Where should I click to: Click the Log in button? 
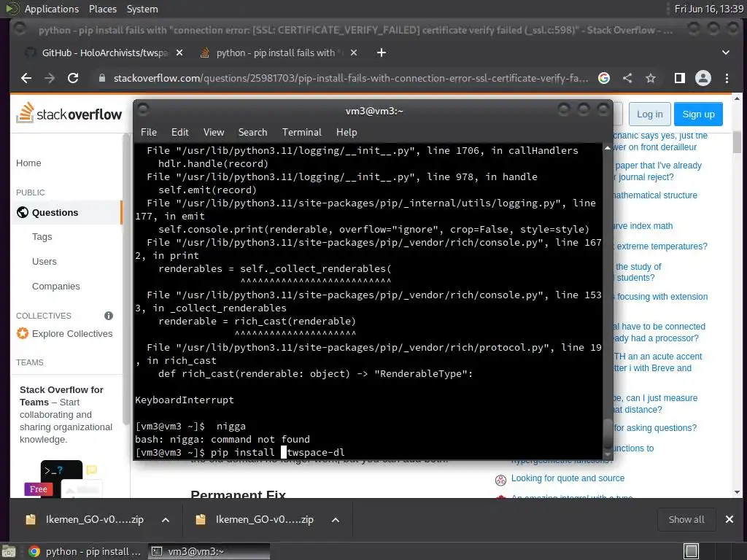[x=649, y=114]
